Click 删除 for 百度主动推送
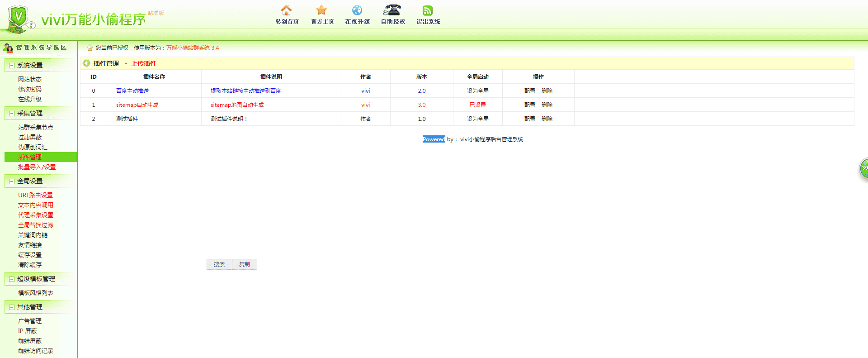Image resolution: width=868 pixels, height=358 pixels. pyautogui.click(x=547, y=91)
